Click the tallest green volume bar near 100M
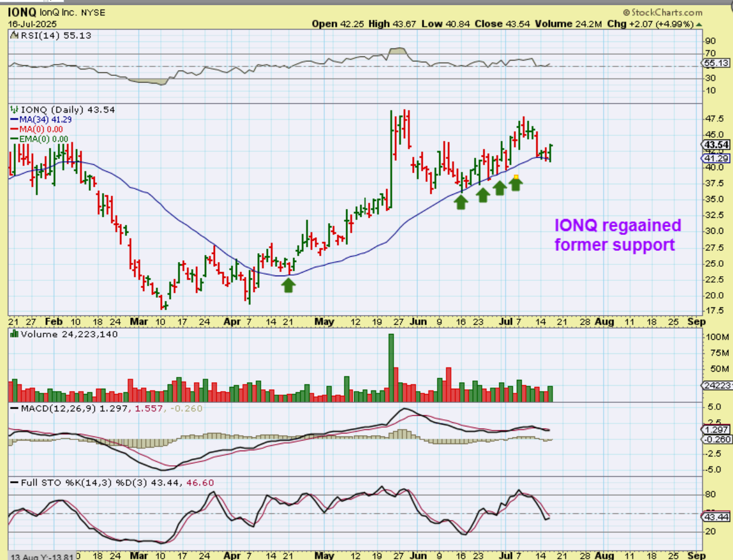733x560 pixels. tap(390, 367)
